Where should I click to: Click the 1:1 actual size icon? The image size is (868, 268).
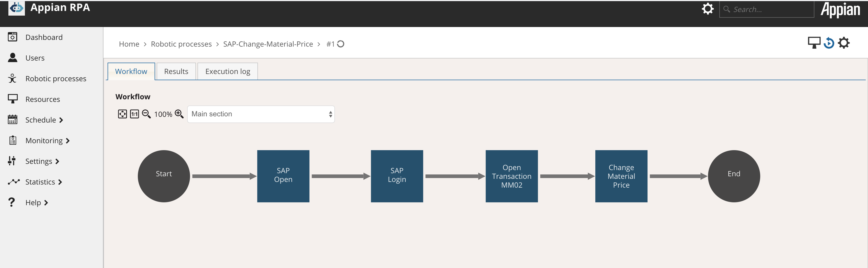[x=134, y=114]
